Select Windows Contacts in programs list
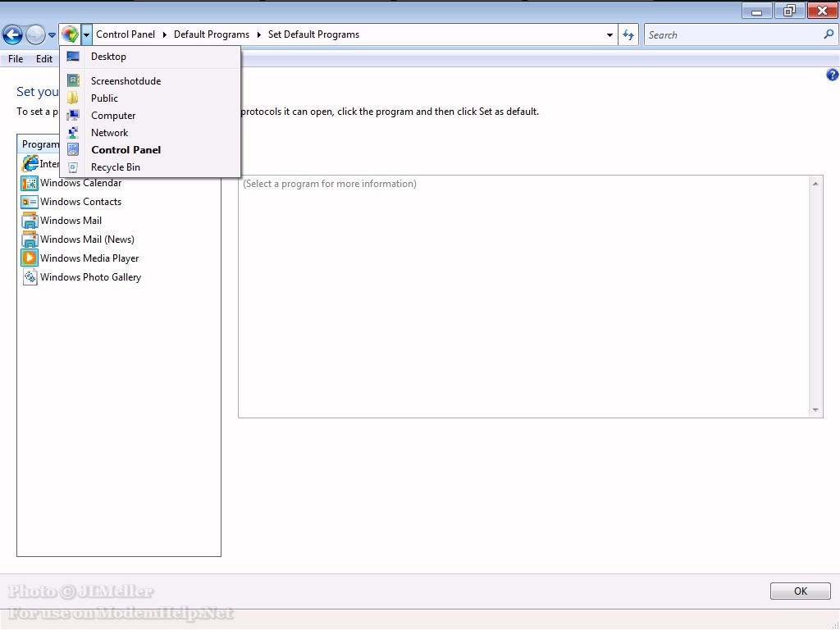Viewport: 840px width, 630px height. [x=81, y=202]
